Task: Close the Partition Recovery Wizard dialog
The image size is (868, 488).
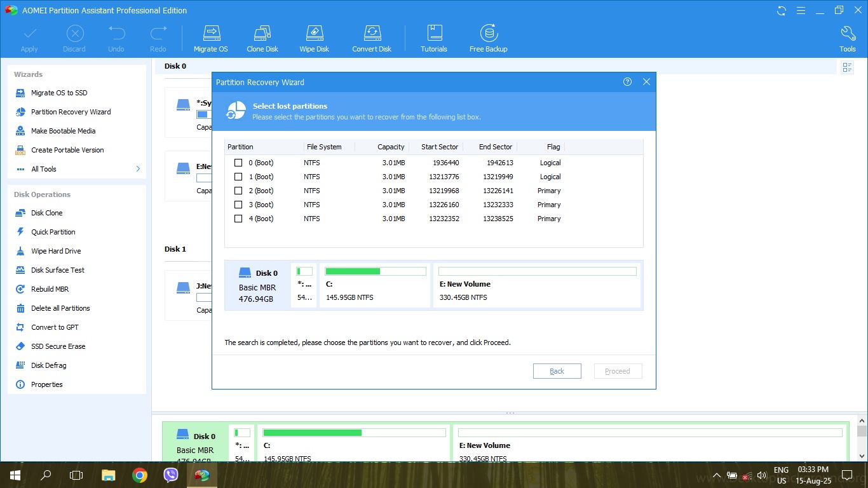Action: 646,81
